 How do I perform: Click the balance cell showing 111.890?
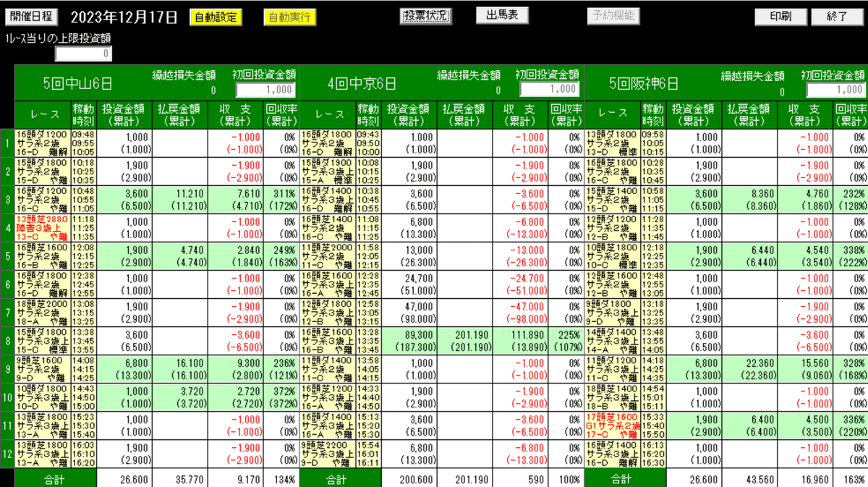[x=521, y=341]
